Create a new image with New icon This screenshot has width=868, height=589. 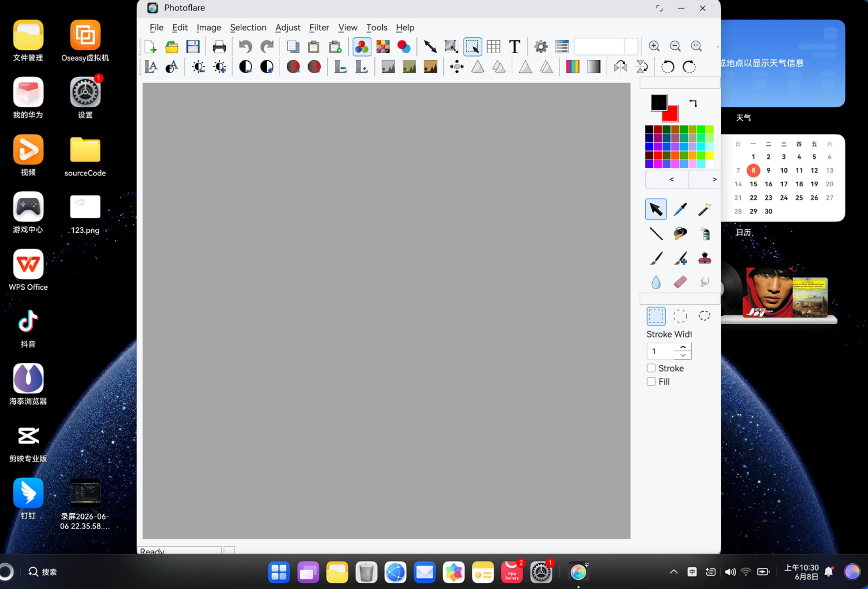click(151, 47)
